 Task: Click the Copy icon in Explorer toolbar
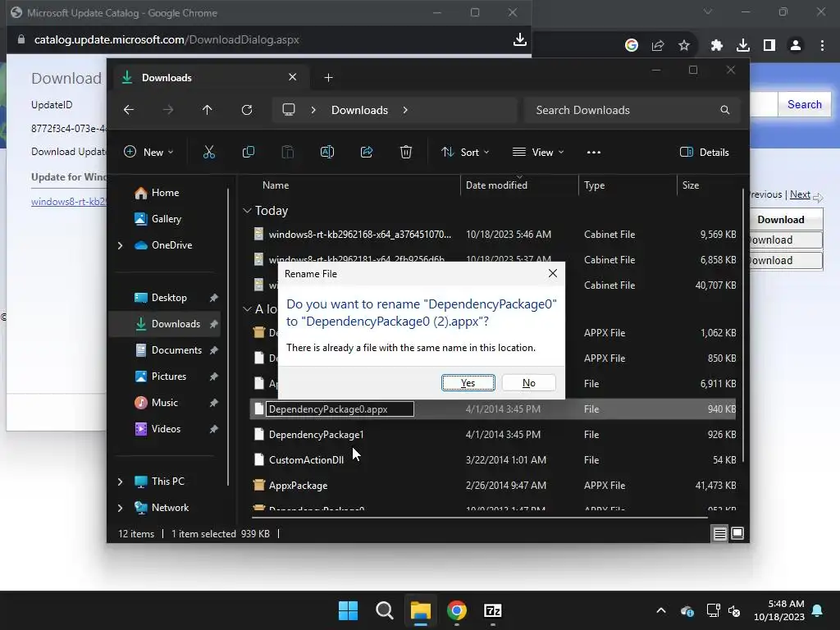point(248,152)
